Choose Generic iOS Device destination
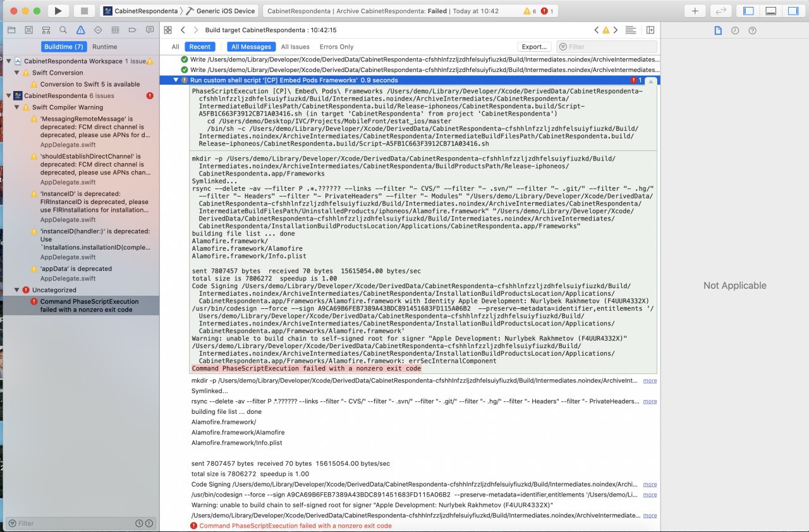 [221, 11]
